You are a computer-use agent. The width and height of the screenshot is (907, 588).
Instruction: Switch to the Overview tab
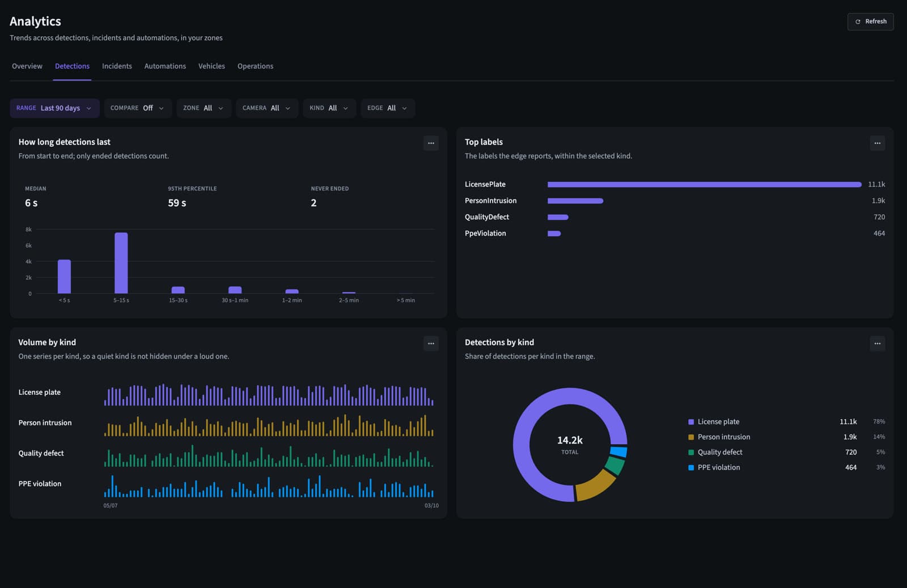pyautogui.click(x=27, y=66)
